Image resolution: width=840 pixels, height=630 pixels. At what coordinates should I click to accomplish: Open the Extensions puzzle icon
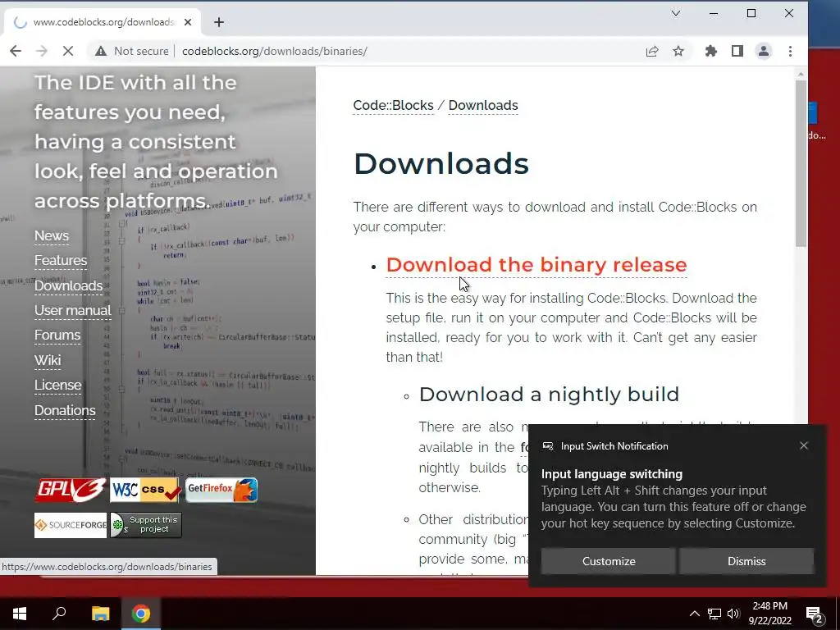point(711,51)
